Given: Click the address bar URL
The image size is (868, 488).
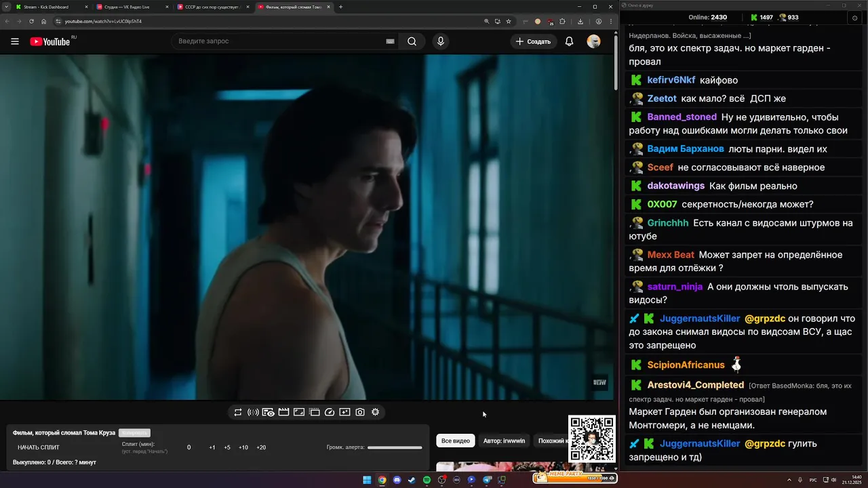Looking at the screenshot, I should pos(103,21).
